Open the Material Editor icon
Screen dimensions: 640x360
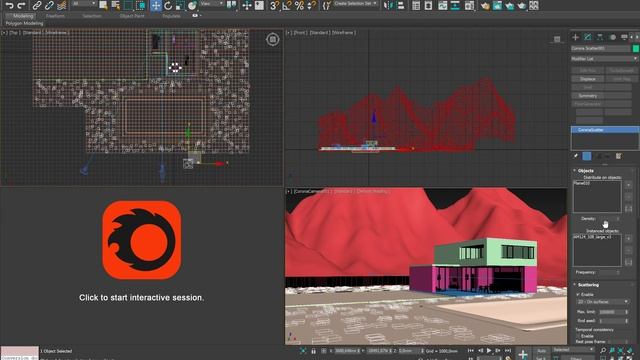(x=469, y=5)
